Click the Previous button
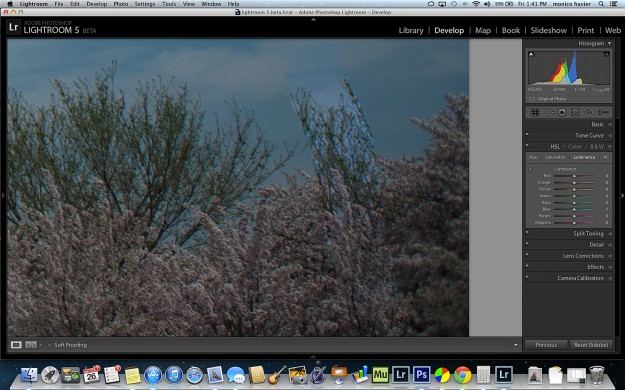625x390 pixels. 546,345
